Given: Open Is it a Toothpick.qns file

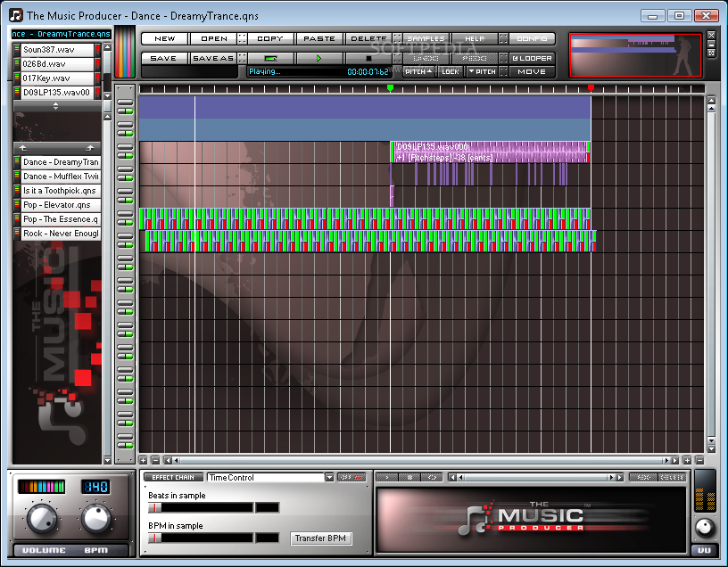Looking at the screenshot, I should (61, 191).
